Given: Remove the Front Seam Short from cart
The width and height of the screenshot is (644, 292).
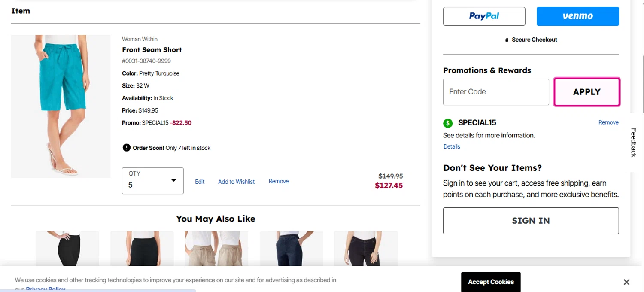Looking at the screenshot, I should click(x=279, y=181).
